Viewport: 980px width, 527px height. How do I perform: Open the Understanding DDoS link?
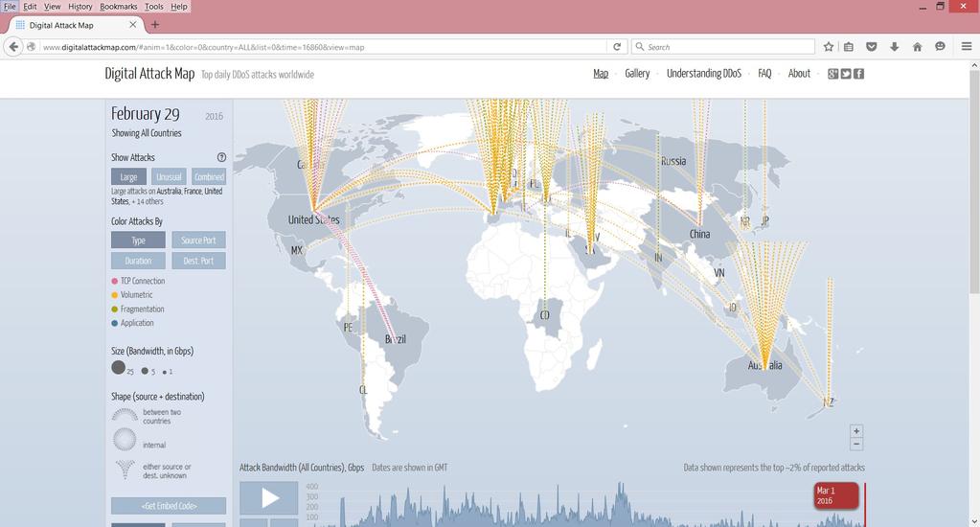coord(704,74)
